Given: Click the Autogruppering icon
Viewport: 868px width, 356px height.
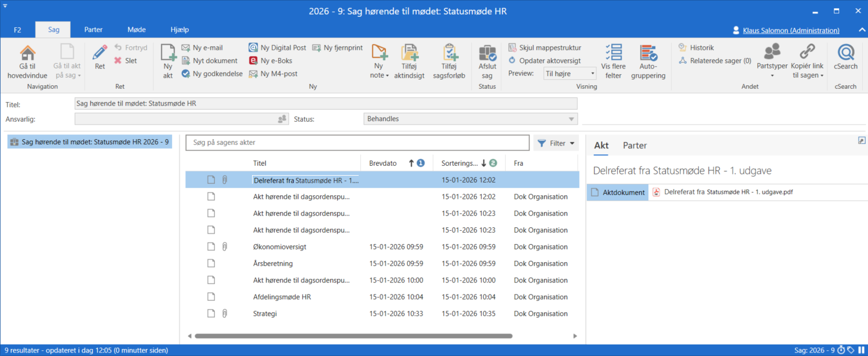Looking at the screenshot, I should 648,54.
